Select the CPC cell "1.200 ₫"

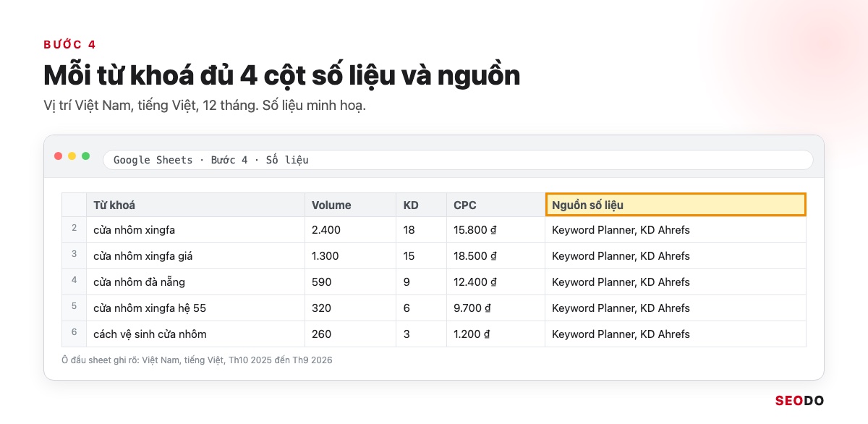[495, 334]
